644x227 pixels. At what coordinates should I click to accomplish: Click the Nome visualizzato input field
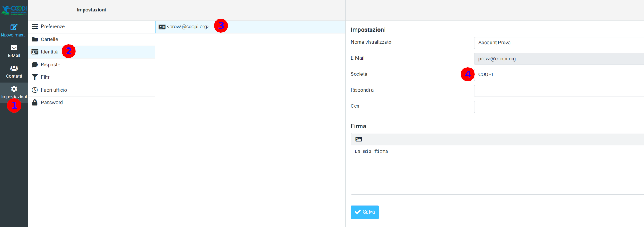click(x=558, y=43)
